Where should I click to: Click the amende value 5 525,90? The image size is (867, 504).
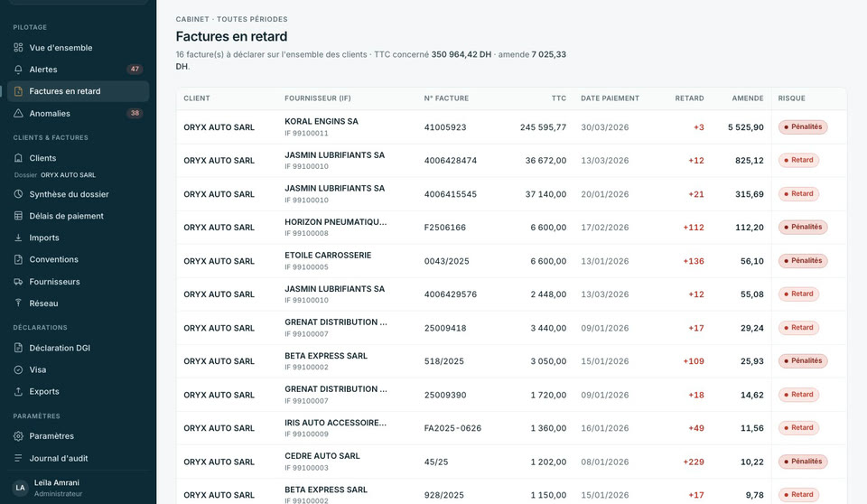point(746,127)
